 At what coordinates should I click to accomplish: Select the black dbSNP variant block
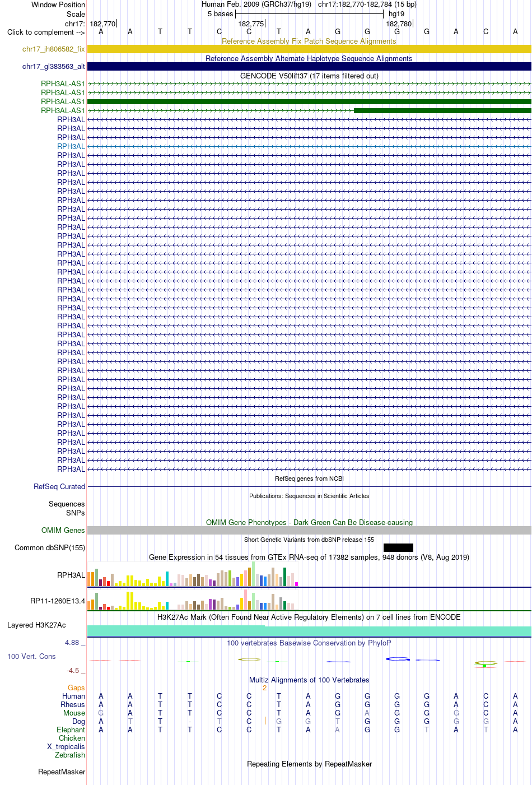(398, 547)
